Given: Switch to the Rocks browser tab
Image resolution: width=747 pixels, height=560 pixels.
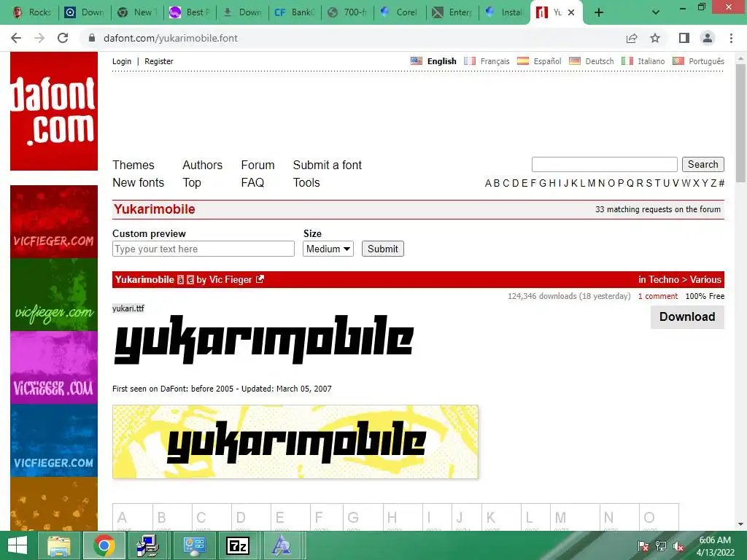Looking at the screenshot, I should [x=32, y=12].
